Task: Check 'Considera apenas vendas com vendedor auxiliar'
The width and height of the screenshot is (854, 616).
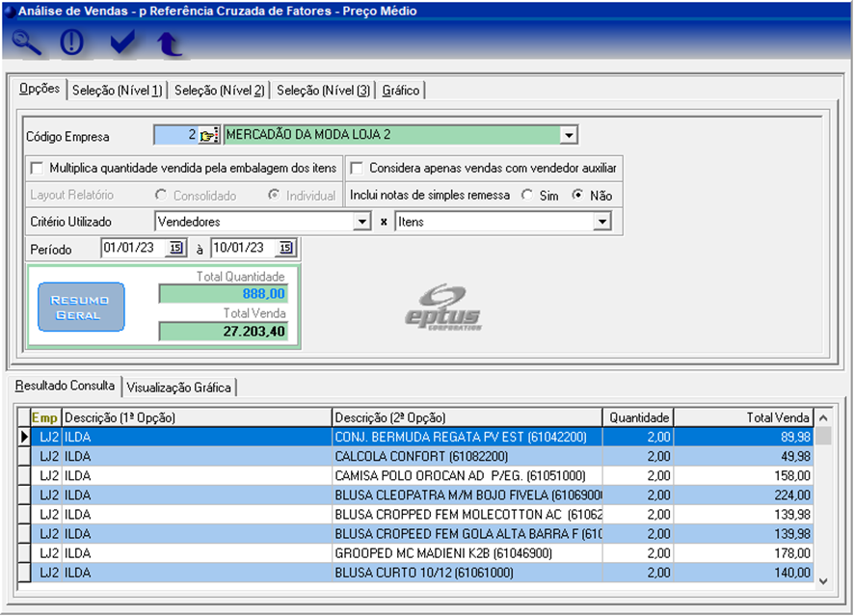Action: pos(356,168)
